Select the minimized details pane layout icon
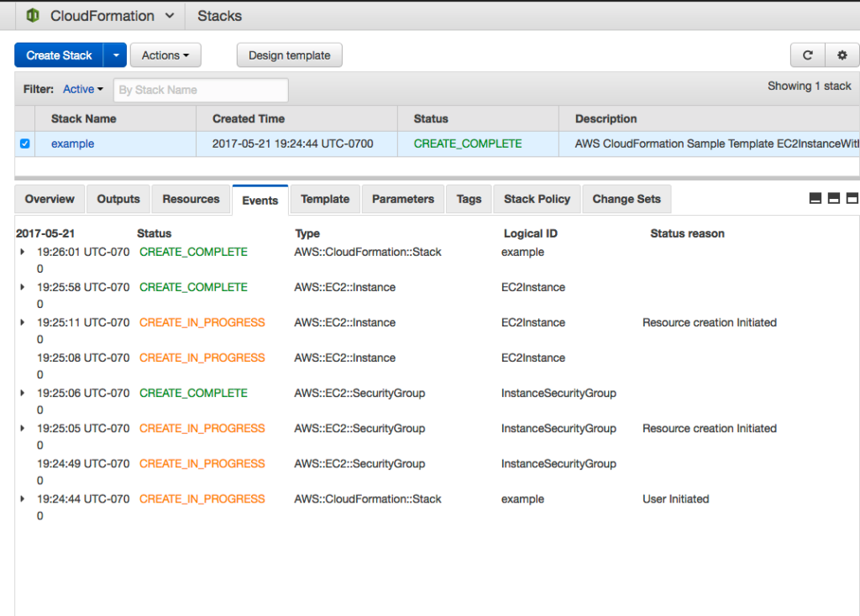 click(x=815, y=198)
